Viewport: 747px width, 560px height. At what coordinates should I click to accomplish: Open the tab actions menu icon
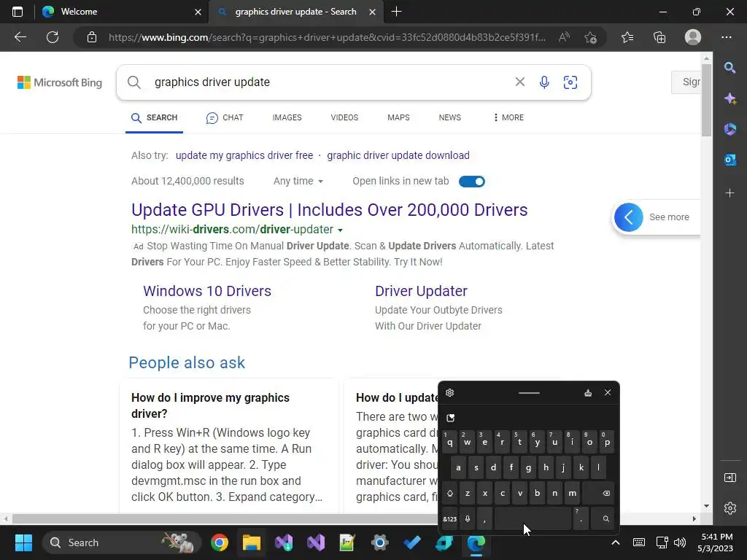coord(18,12)
